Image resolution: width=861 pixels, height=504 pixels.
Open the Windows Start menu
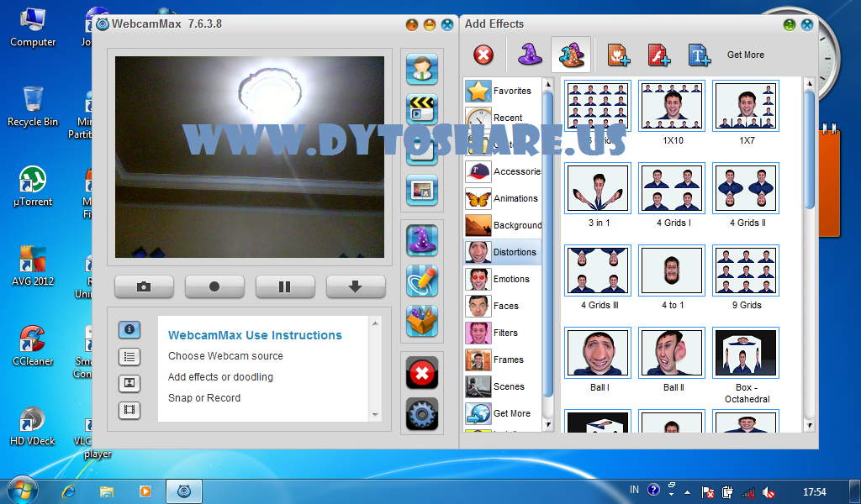click(x=22, y=490)
